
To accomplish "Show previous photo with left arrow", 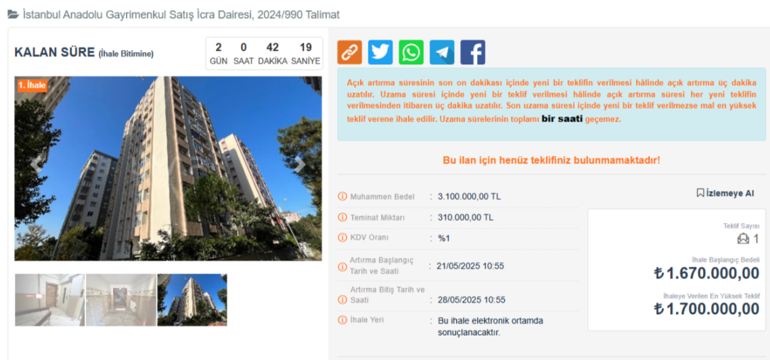I will (36, 165).
